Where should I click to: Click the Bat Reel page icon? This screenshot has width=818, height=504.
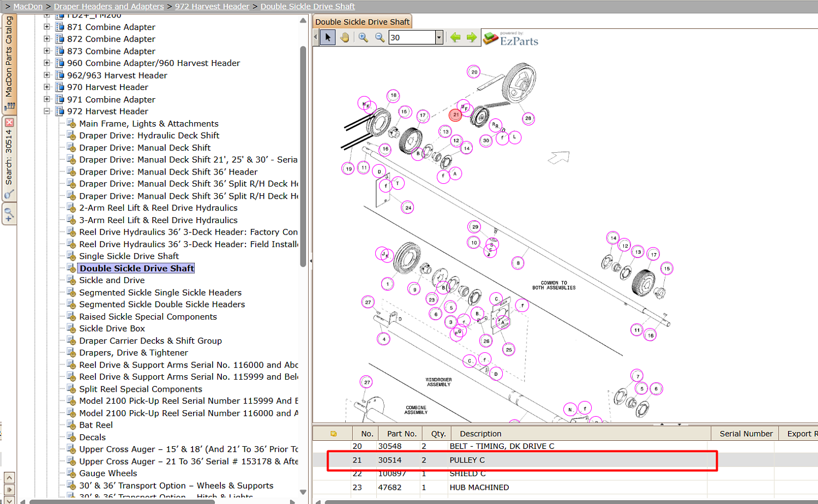(x=71, y=425)
